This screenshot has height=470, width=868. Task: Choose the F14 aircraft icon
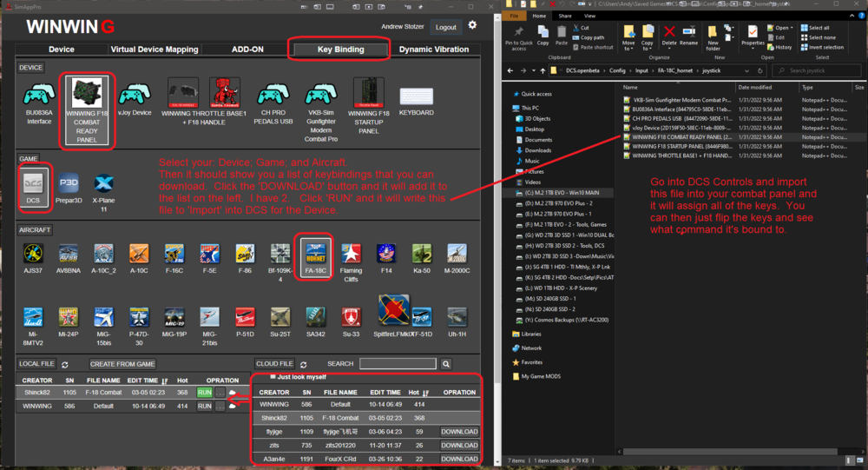click(386, 254)
